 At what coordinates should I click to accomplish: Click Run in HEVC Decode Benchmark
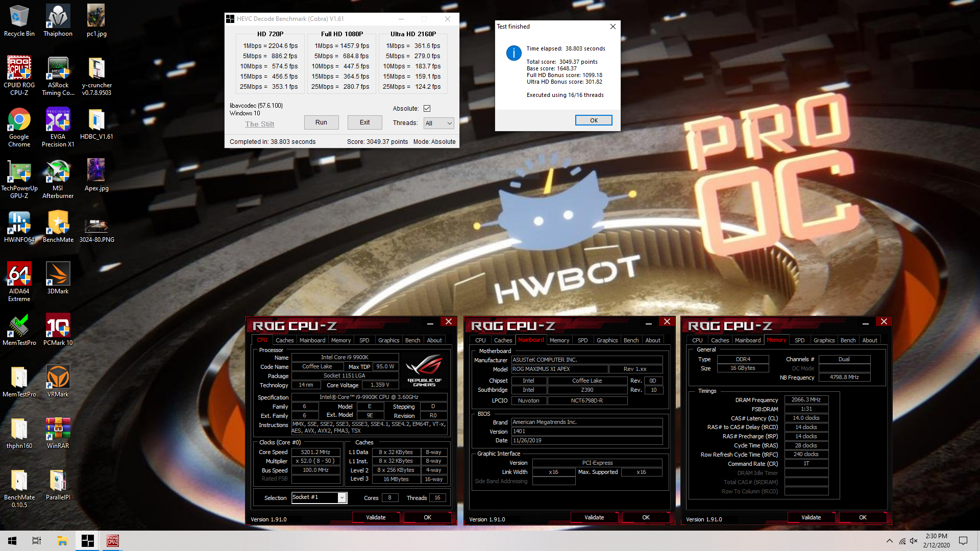tap(321, 122)
